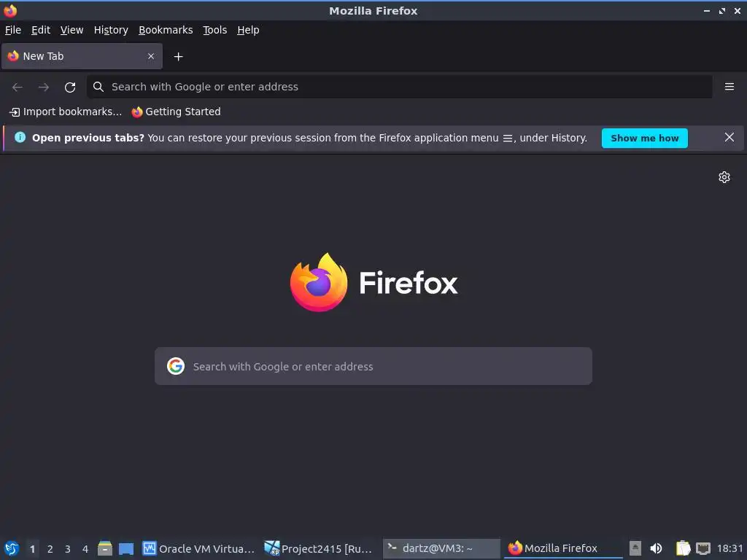Focus the center page search box

tap(373, 366)
